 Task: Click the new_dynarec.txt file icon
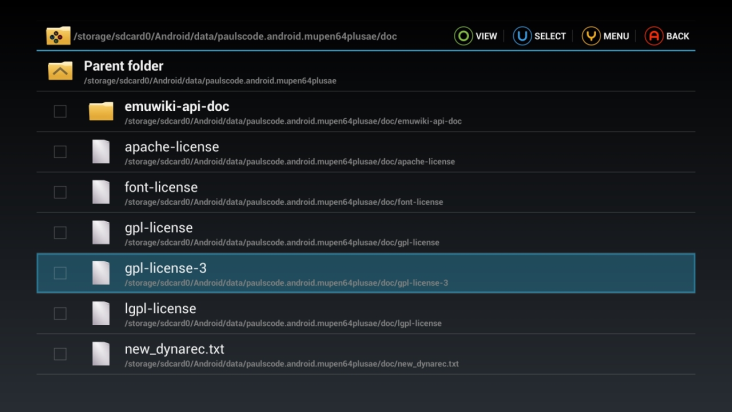pos(101,354)
